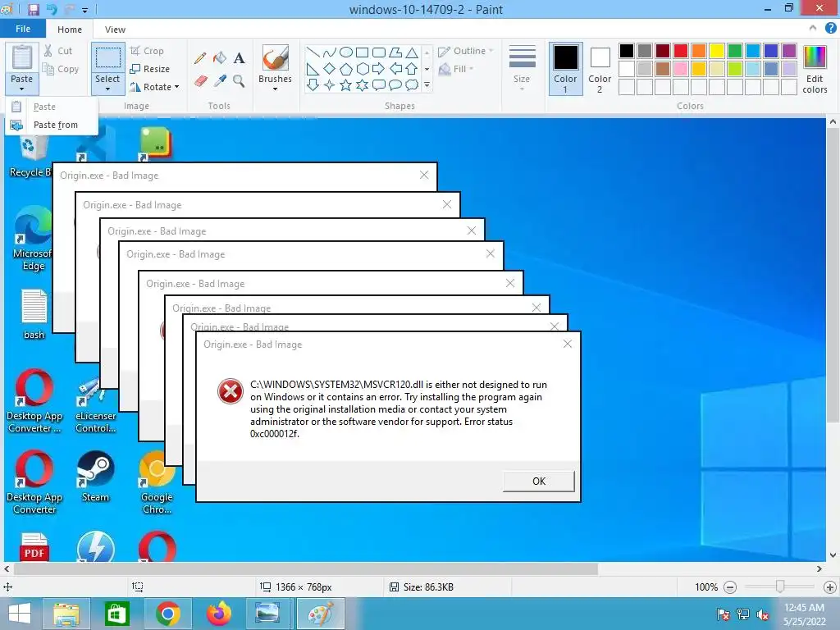Choose the Line shape
This screenshot has width=840, height=630.
point(313,52)
